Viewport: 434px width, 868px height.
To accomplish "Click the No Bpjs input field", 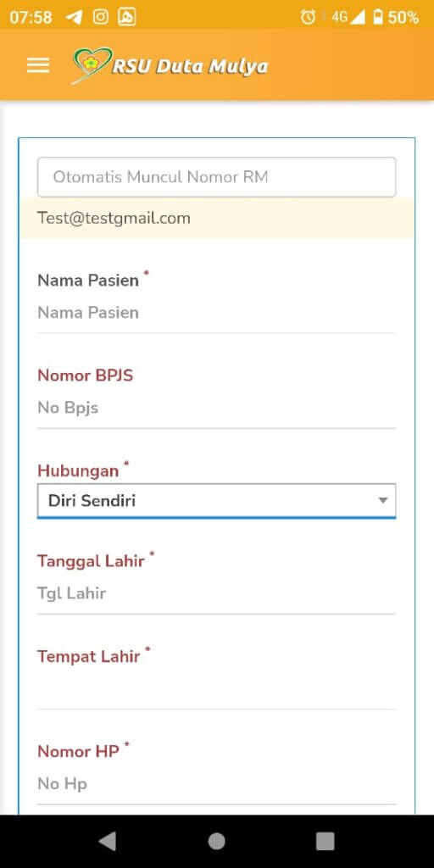I will point(216,409).
